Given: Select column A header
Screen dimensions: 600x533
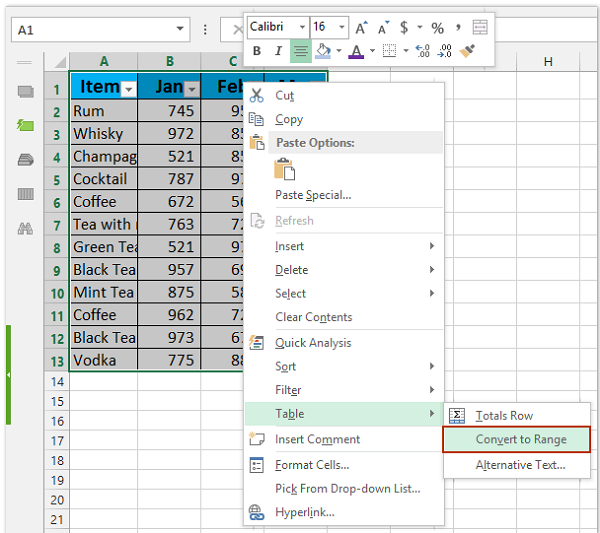Looking at the screenshot, I should coord(104,62).
